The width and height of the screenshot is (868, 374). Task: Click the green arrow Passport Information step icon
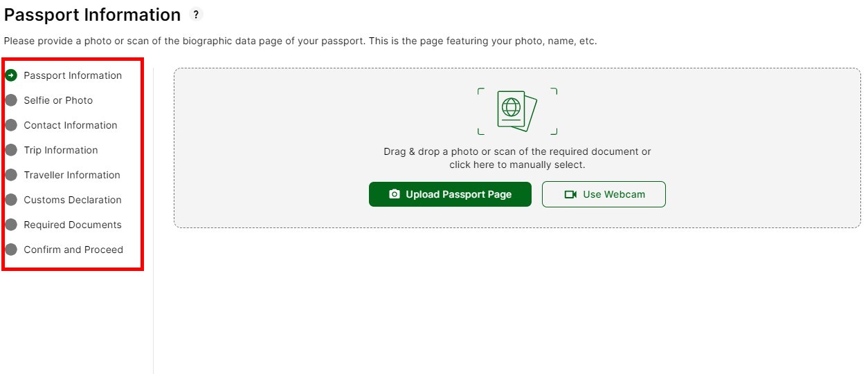11,75
